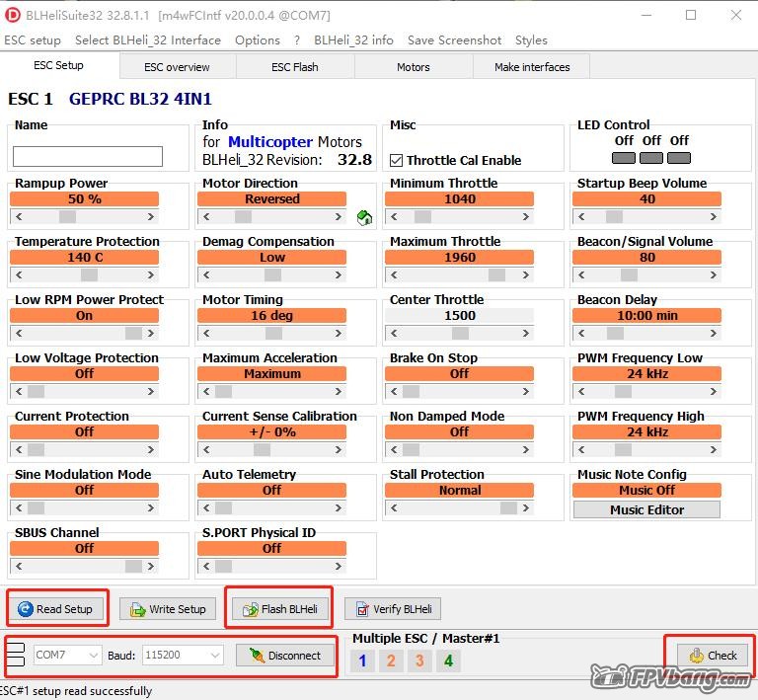This screenshot has width=758, height=700.
Task: Select ESC number 3
Action: [x=419, y=661]
